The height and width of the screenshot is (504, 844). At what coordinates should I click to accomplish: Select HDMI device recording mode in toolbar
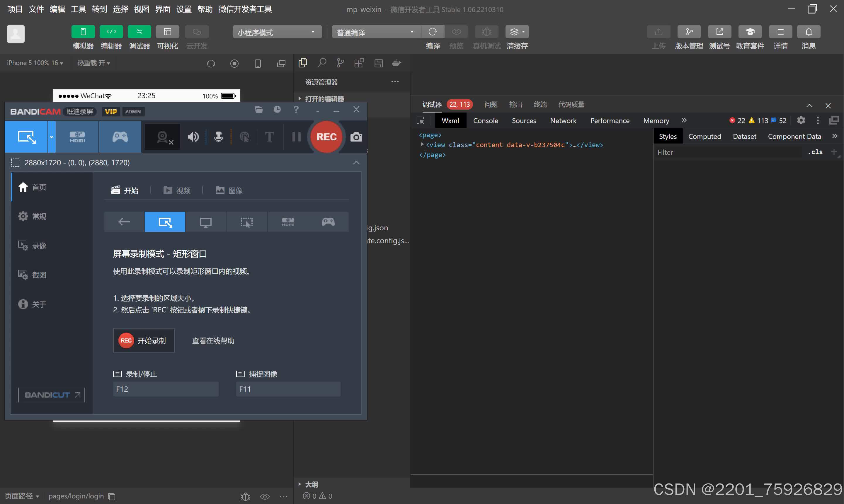77,137
